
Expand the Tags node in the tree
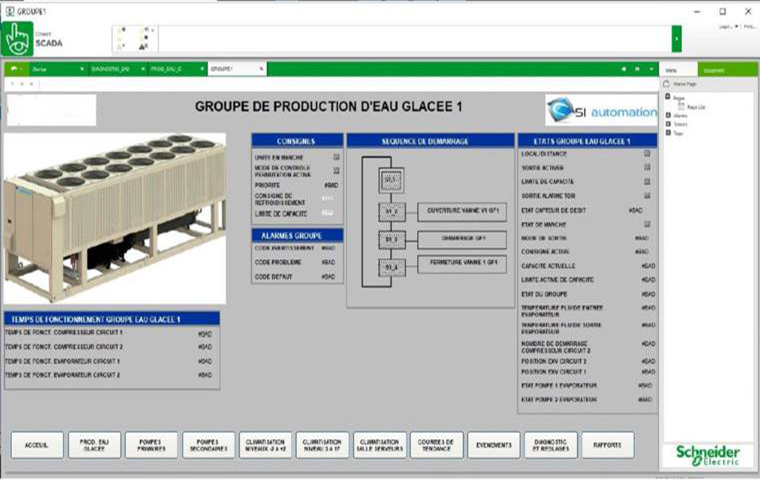point(668,132)
